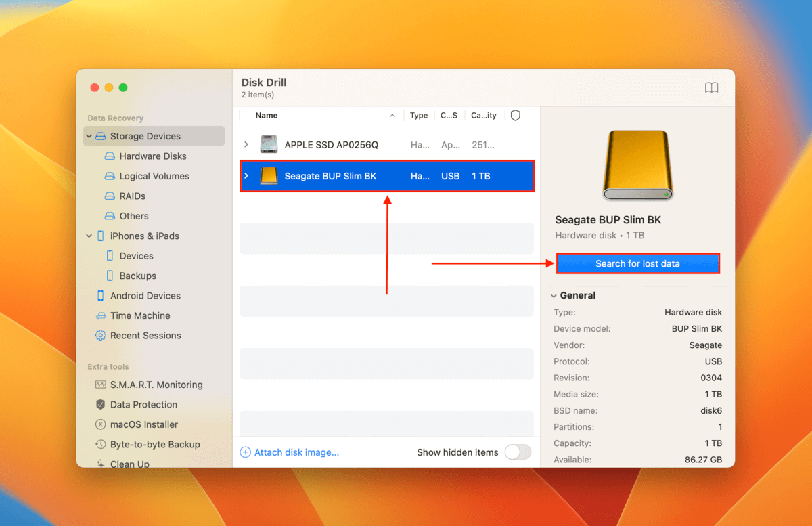The image size is (812, 526).
Task: Open Others in the sidebar
Action: tap(134, 216)
